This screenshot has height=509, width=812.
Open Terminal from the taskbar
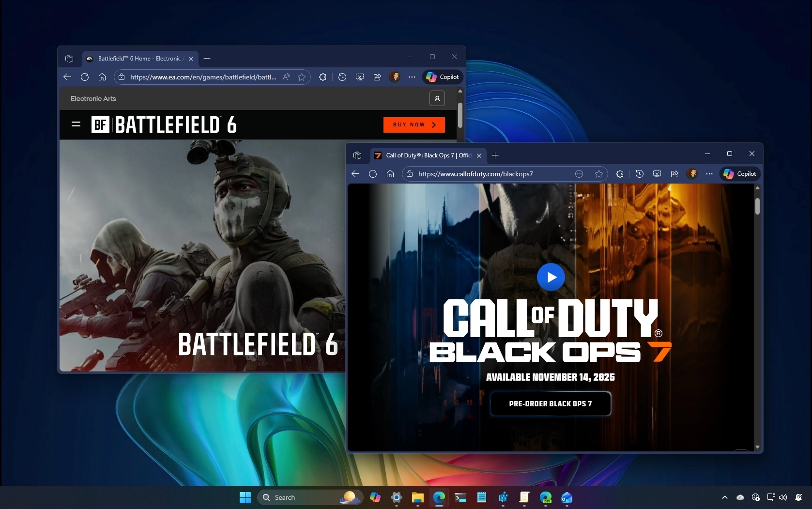(x=460, y=497)
